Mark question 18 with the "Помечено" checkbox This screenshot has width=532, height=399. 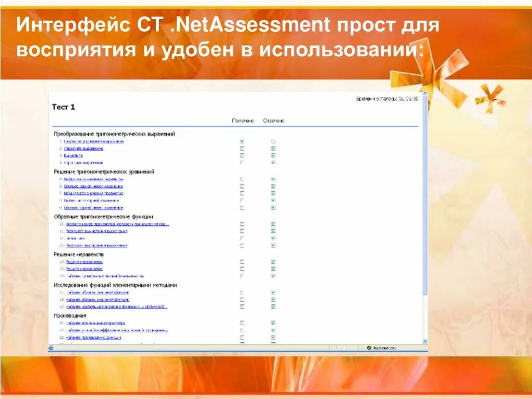242,300
